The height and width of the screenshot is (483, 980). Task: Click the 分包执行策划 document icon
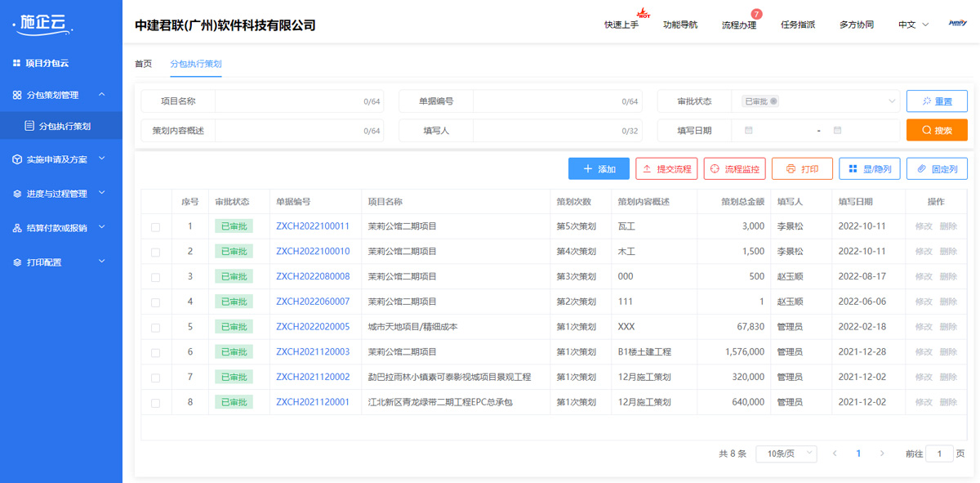point(29,126)
